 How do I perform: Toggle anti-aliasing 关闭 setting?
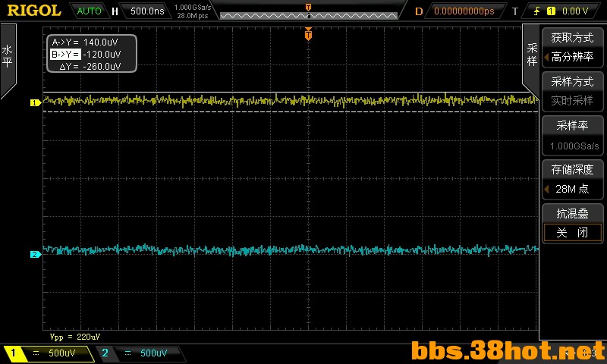tap(572, 233)
